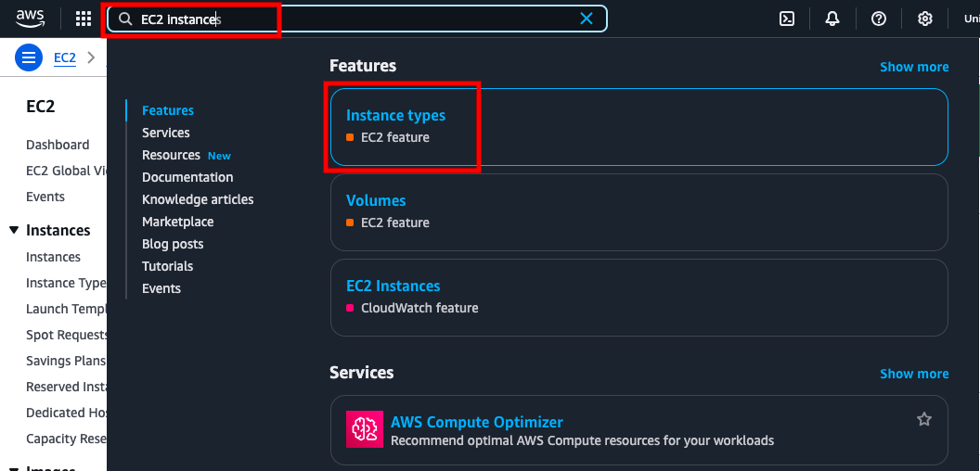Show more Features results
Image resolution: width=980 pixels, height=471 pixels.
coord(914,67)
